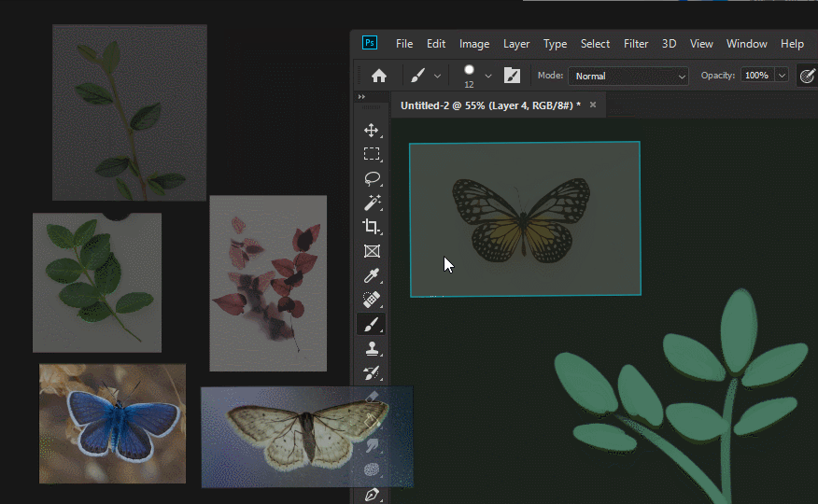
Task: Expand the toolbar with double-arrow icon
Action: [362, 96]
